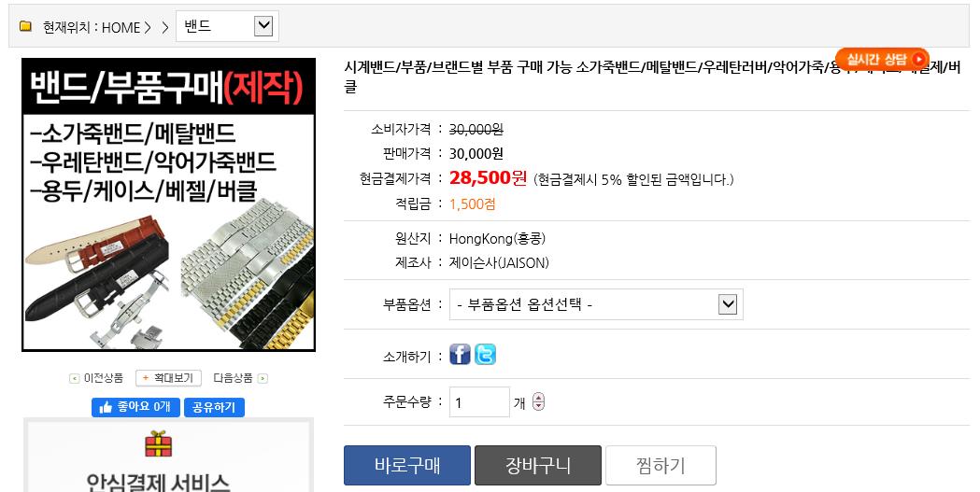The height and width of the screenshot is (492, 980).
Task: Open the 실시간 상담 live chat badge
Action: (x=882, y=60)
